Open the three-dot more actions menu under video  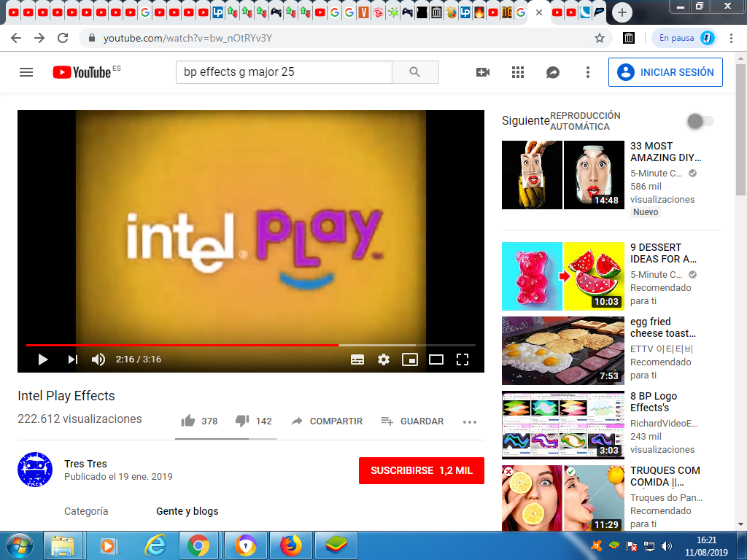469,421
